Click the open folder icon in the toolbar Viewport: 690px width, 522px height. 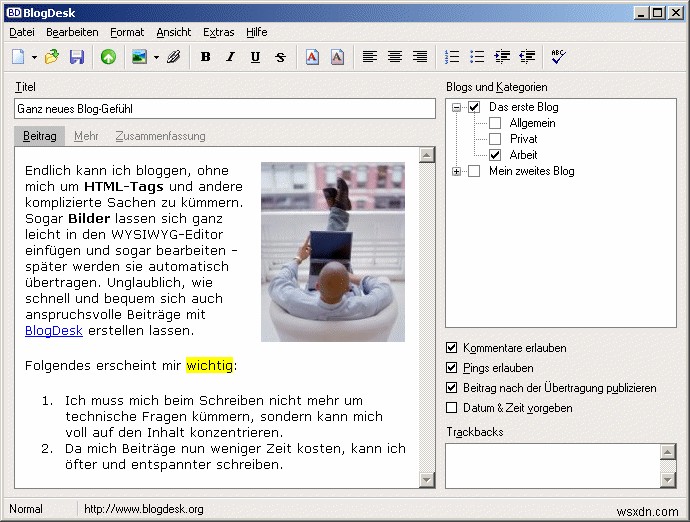coord(52,57)
